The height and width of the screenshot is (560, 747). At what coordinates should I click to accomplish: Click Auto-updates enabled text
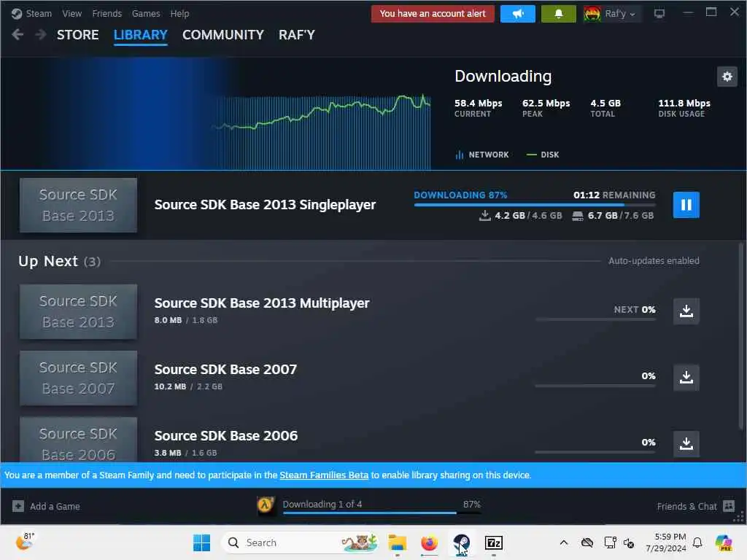[x=654, y=260]
